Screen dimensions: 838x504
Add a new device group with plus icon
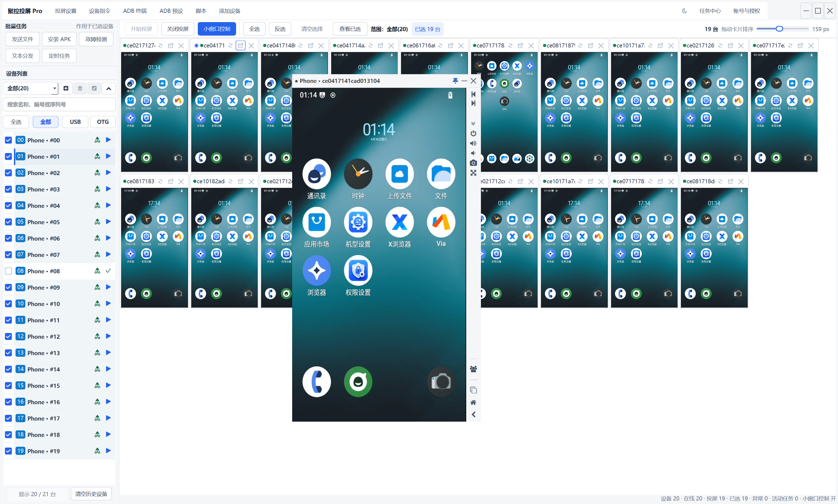pos(66,88)
